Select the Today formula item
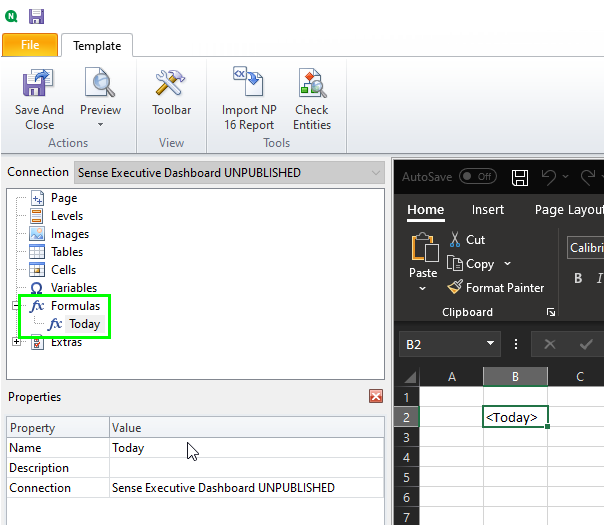This screenshot has width=604, height=525. point(84,324)
